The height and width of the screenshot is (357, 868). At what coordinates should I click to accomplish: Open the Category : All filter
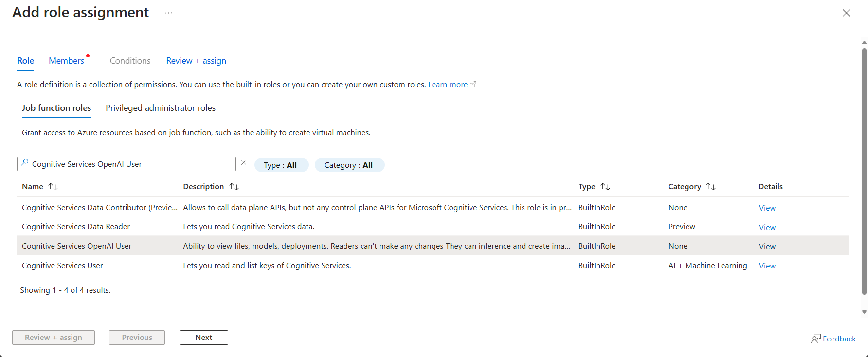click(x=349, y=165)
